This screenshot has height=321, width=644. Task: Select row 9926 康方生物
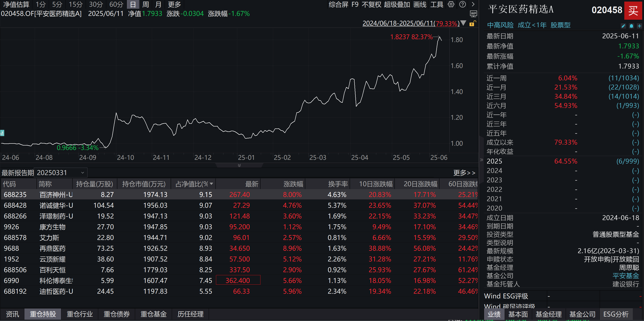click(x=239, y=227)
